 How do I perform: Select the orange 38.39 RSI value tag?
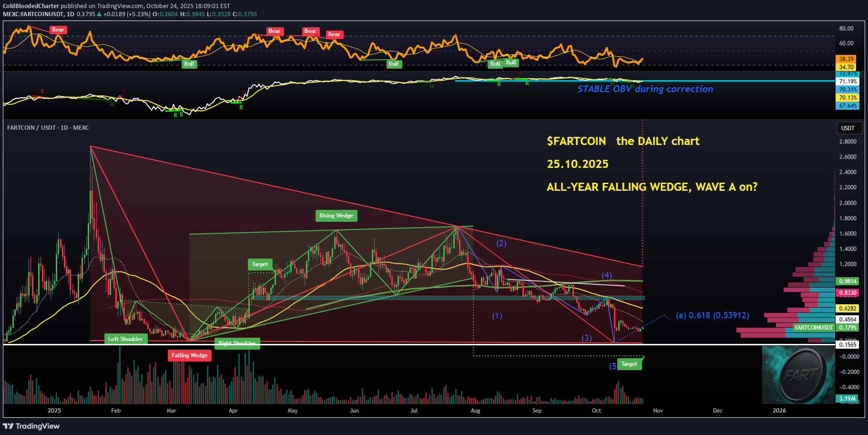[x=846, y=59]
